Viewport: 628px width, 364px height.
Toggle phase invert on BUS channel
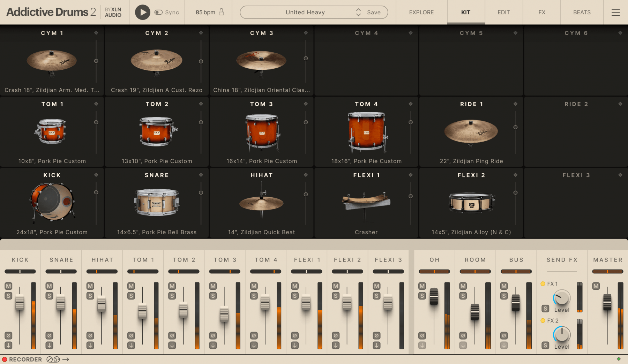pos(504,335)
